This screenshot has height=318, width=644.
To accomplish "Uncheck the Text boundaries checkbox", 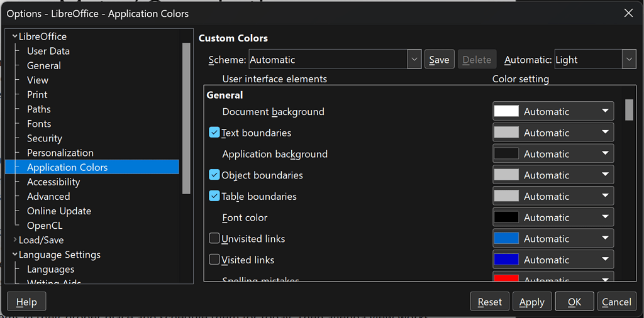I will pyautogui.click(x=214, y=133).
